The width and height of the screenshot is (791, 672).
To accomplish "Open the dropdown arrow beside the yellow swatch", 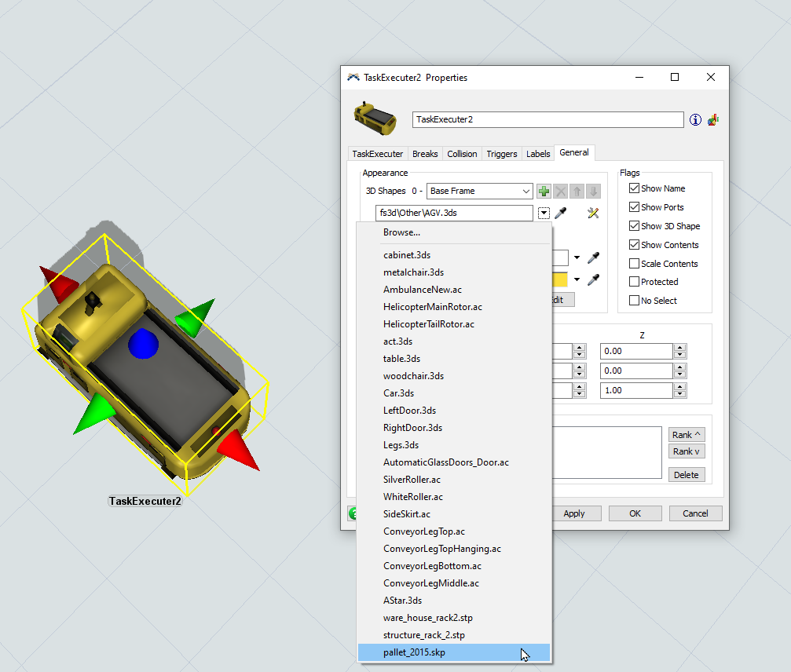I will [577, 279].
